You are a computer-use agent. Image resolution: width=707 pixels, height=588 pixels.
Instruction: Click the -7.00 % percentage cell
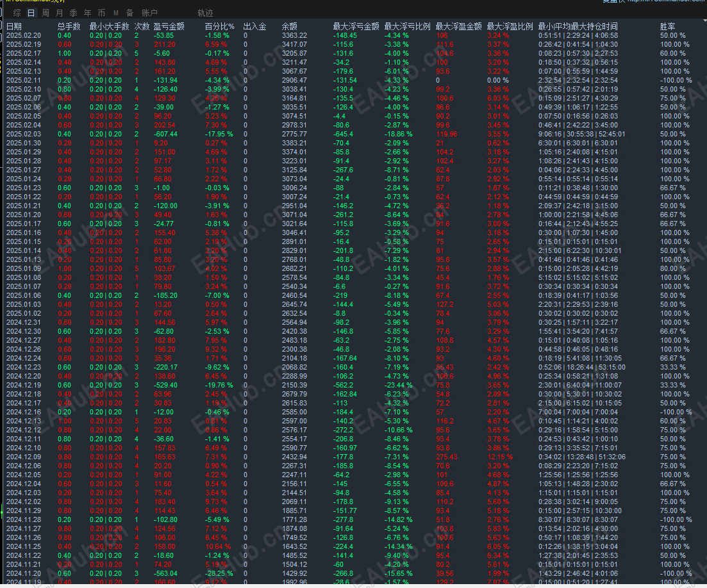(217, 295)
